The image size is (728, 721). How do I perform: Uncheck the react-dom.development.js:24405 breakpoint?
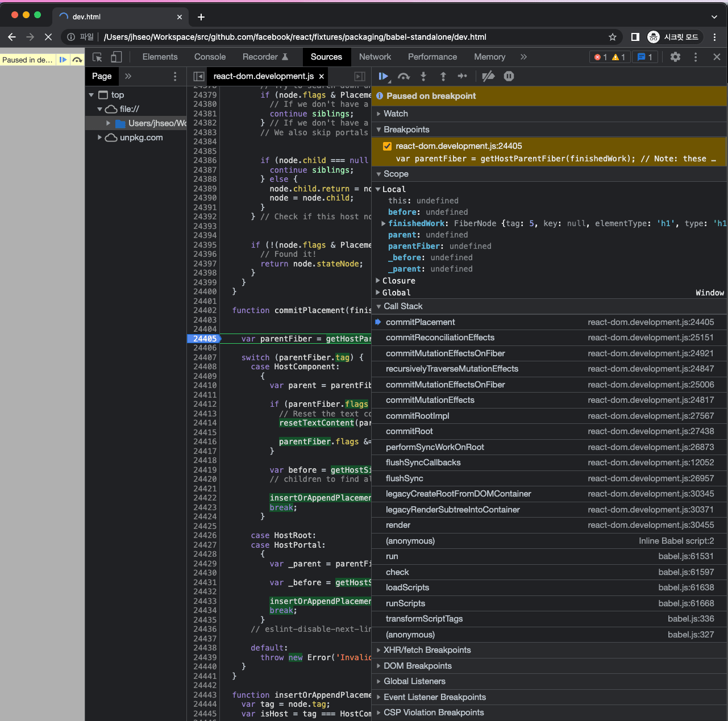[x=387, y=146]
